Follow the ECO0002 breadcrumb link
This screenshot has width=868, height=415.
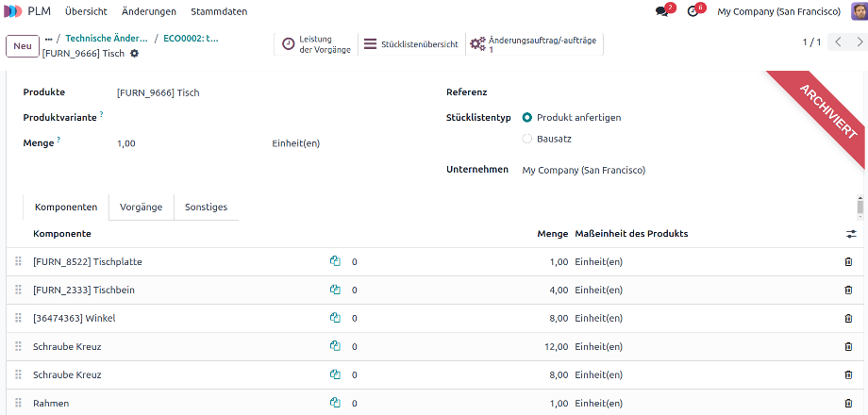pyautogui.click(x=191, y=39)
